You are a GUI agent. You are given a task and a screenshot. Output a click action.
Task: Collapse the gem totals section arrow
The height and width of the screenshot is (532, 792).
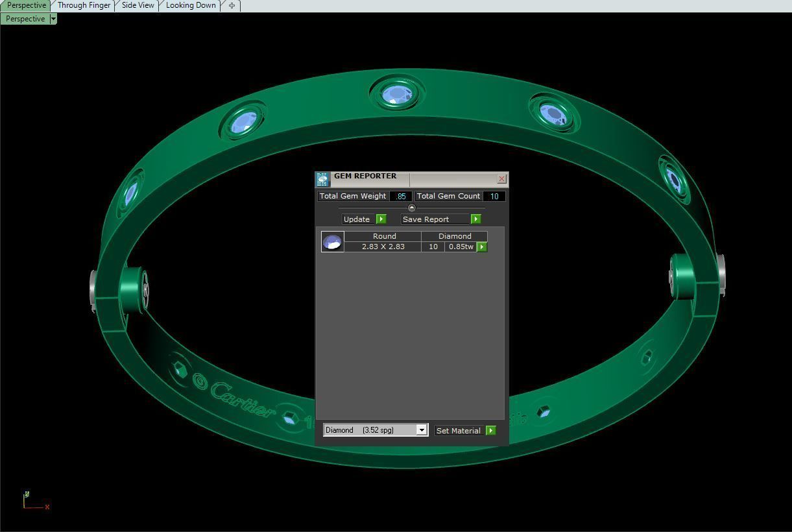tap(411, 208)
